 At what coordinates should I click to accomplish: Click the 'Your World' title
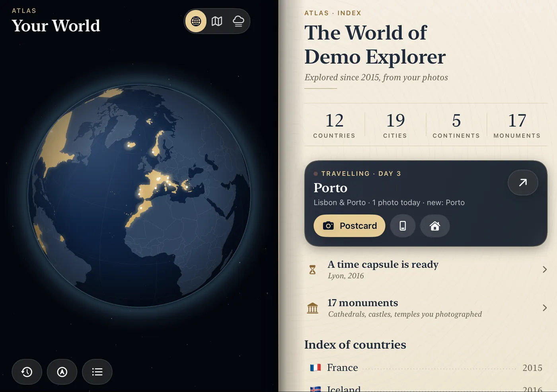(56, 26)
